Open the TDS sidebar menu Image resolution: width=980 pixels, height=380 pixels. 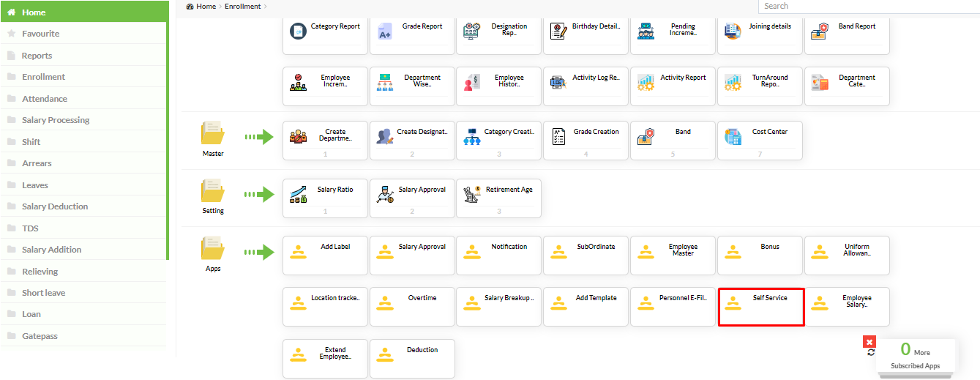pyautogui.click(x=83, y=228)
